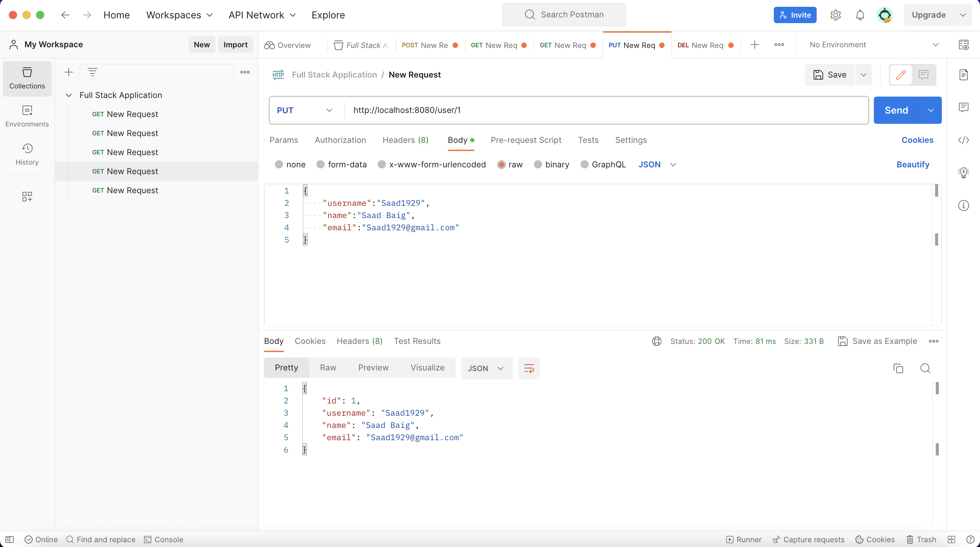Open the History sidebar panel
This screenshot has width=980, height=547.
[x=27, y=154]
